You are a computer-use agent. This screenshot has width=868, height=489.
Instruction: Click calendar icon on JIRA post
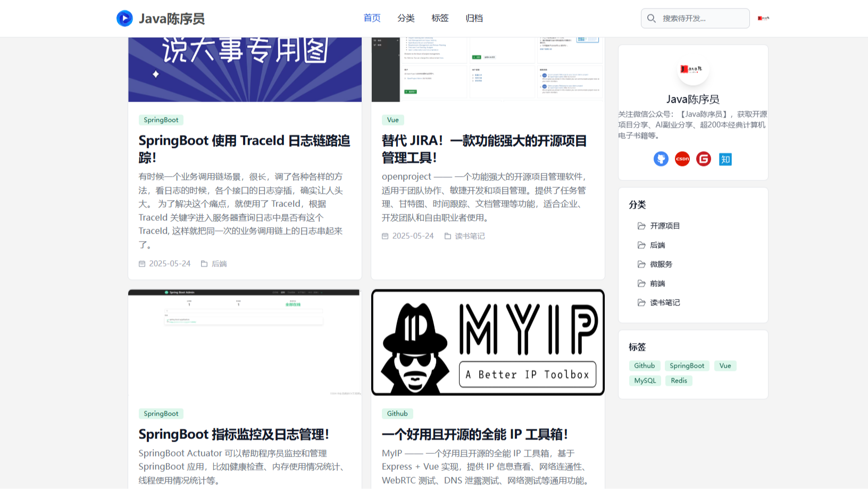385,236
